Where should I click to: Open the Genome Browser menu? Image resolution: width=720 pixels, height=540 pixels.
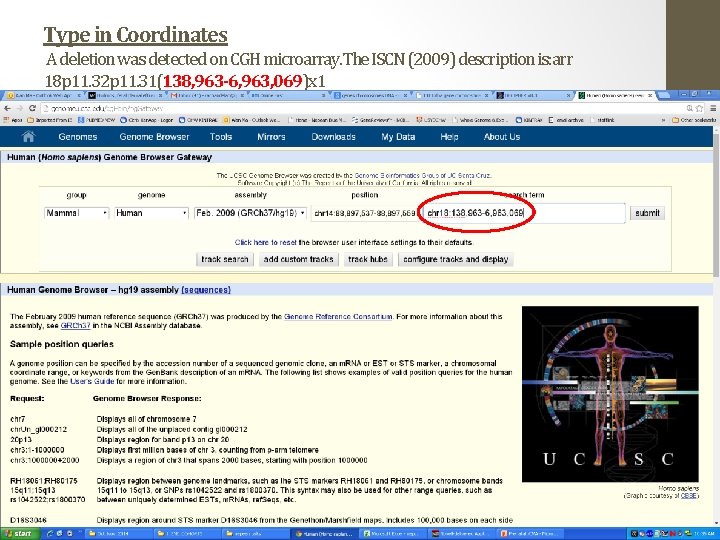tap(154, 137)
